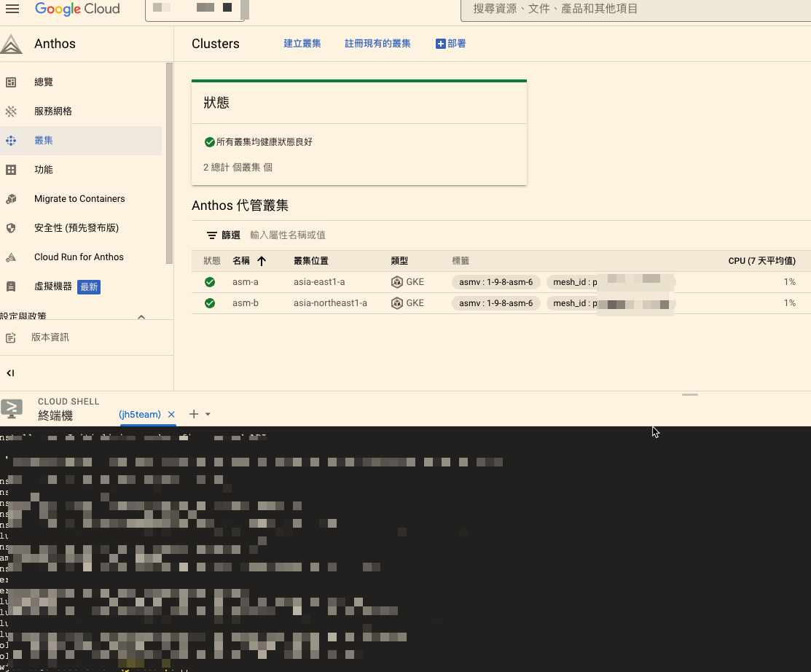The width and height of the screenshot is (811, 672).
Task: Switch to the (jh5team) terminal tab
Action: (x=140, y=415)
